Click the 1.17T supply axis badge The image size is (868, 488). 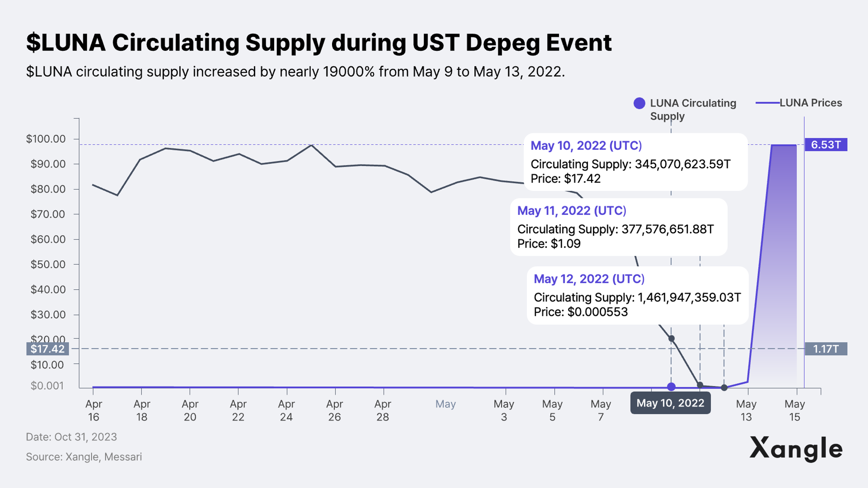825,349
